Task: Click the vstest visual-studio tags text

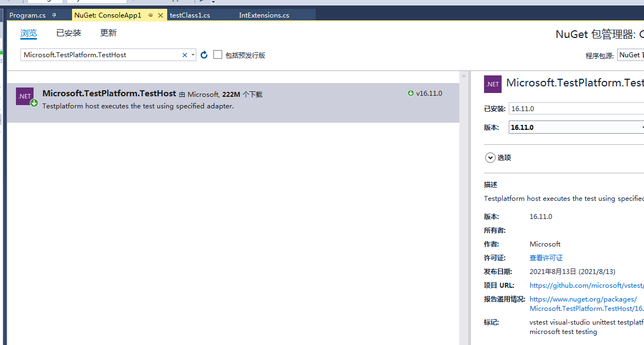Action: point(586,327)
